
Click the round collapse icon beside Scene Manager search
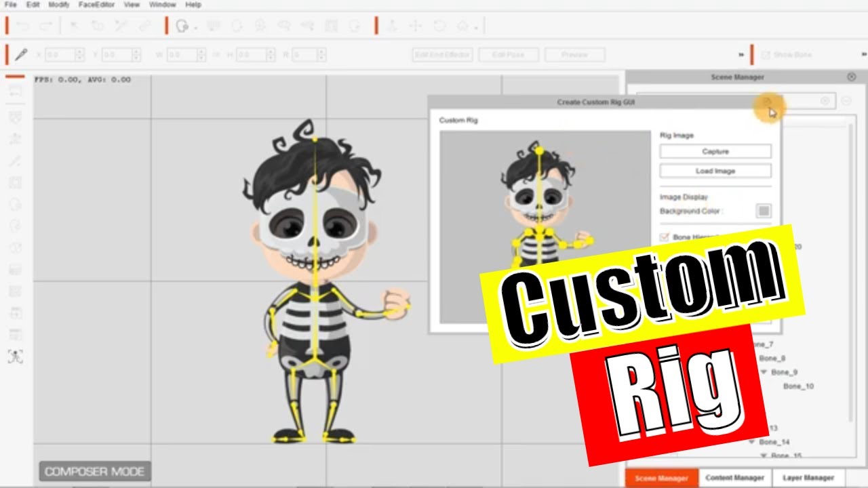pyautogui.click(x=847, y=101)
